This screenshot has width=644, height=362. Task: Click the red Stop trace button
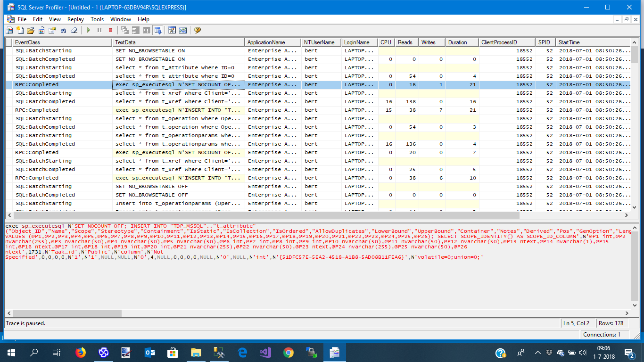[110, 30]
